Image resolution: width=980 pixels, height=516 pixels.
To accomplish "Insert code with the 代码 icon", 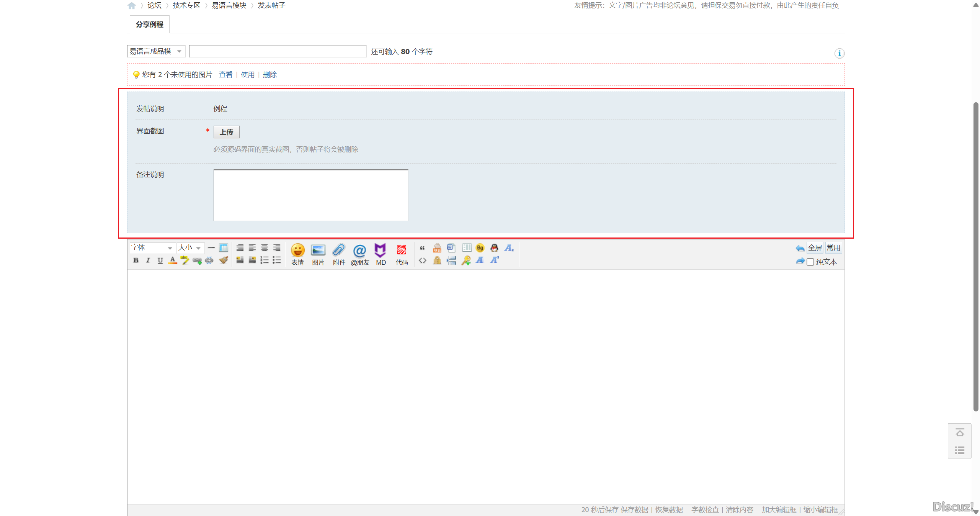I will (402, 254).
